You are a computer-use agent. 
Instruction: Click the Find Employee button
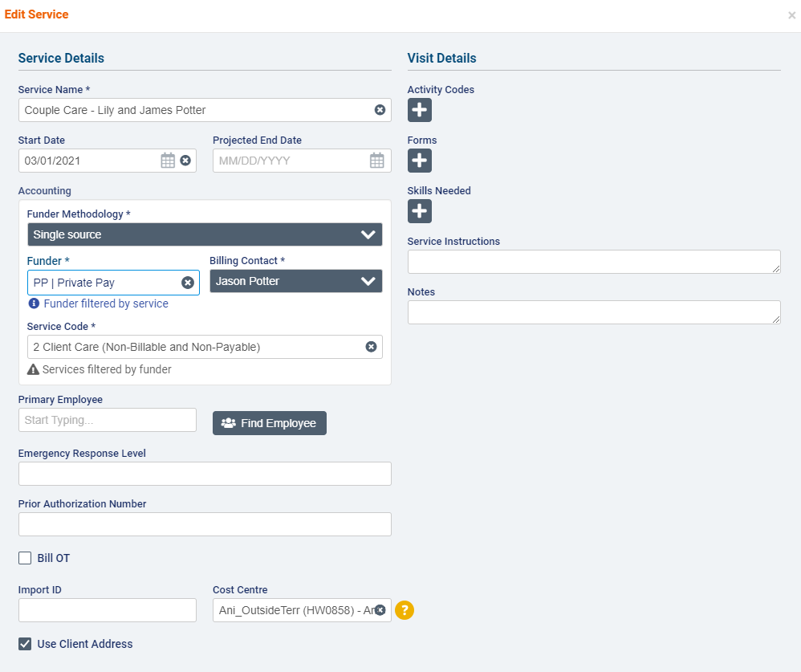pos(269,422)
